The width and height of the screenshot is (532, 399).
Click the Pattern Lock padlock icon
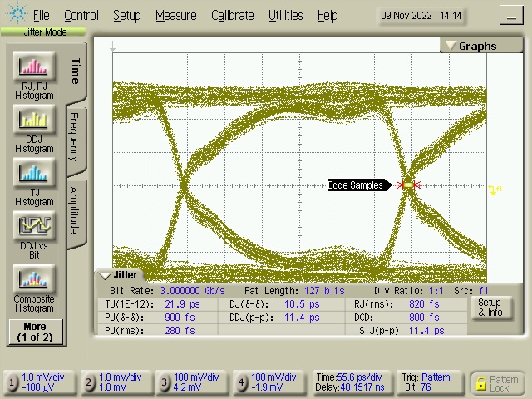[480, 383]
